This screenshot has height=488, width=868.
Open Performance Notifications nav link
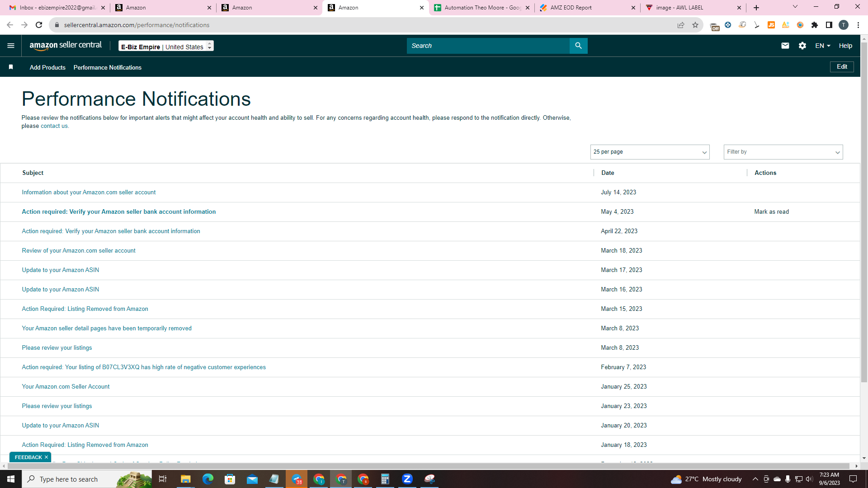[x=108, y=67]
